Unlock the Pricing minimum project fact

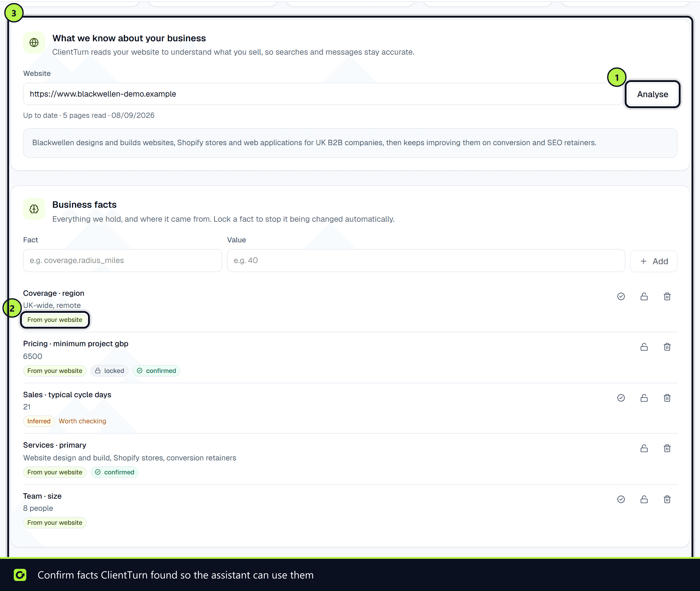644,347
